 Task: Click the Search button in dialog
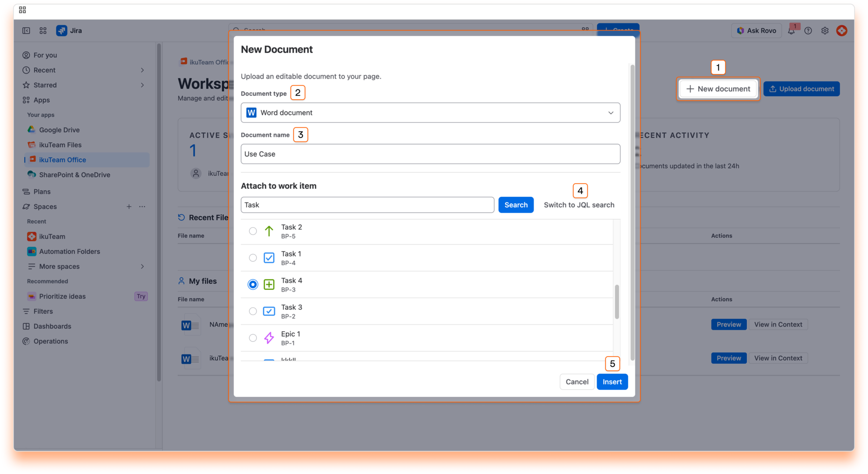tap(516, 205)
